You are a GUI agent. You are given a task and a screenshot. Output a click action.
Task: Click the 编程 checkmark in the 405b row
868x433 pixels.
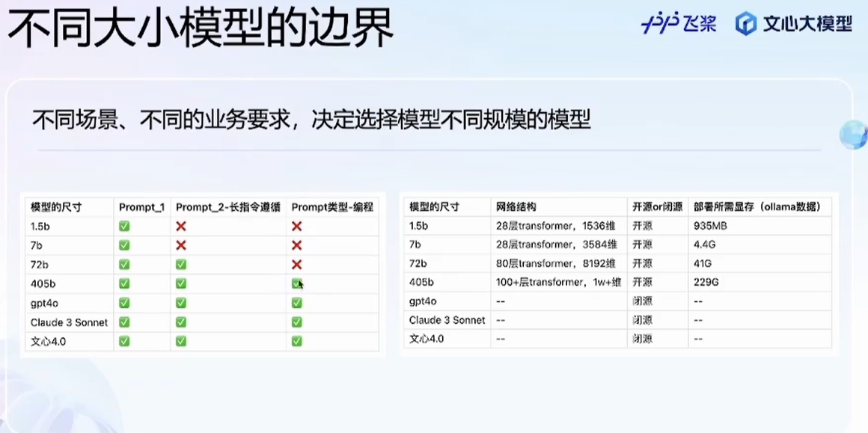(x=297, y=283)
